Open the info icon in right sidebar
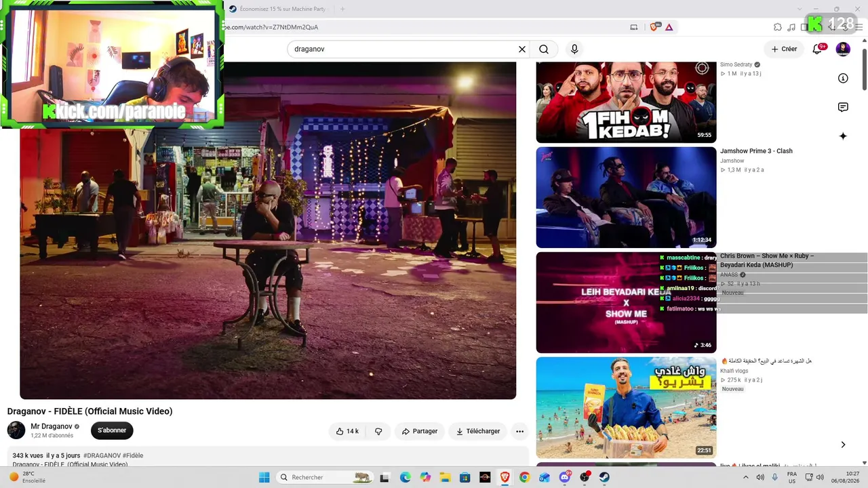The image size is (868, 488). [x=843, y=78]
